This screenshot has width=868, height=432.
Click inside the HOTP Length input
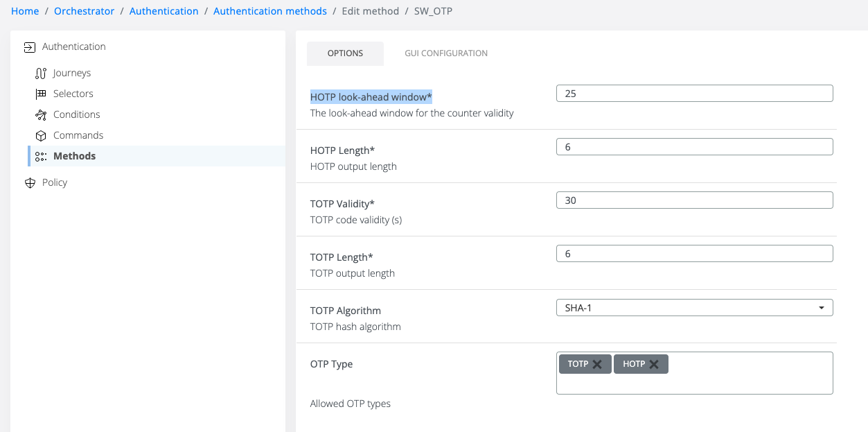point(694,146)
